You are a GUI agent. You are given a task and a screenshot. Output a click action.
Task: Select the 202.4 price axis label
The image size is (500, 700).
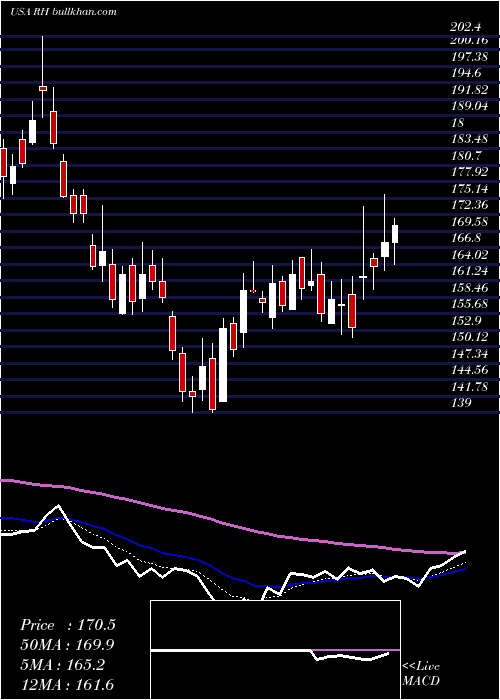[x=466, y=27]
